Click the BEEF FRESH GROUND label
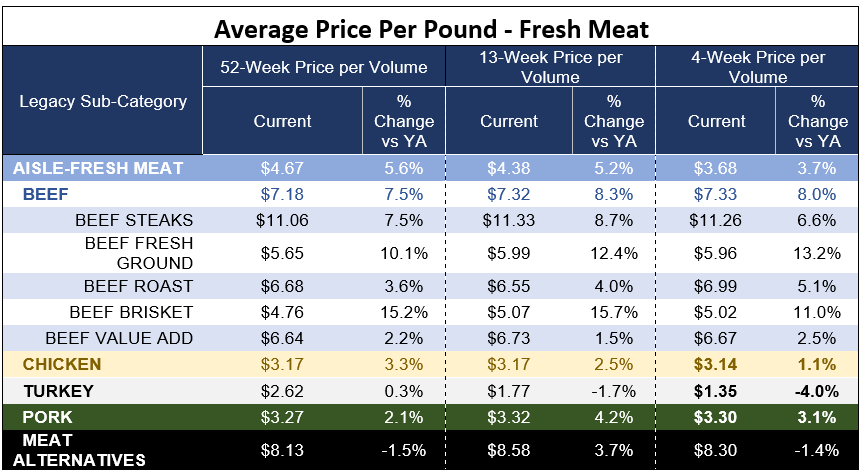 139,253
